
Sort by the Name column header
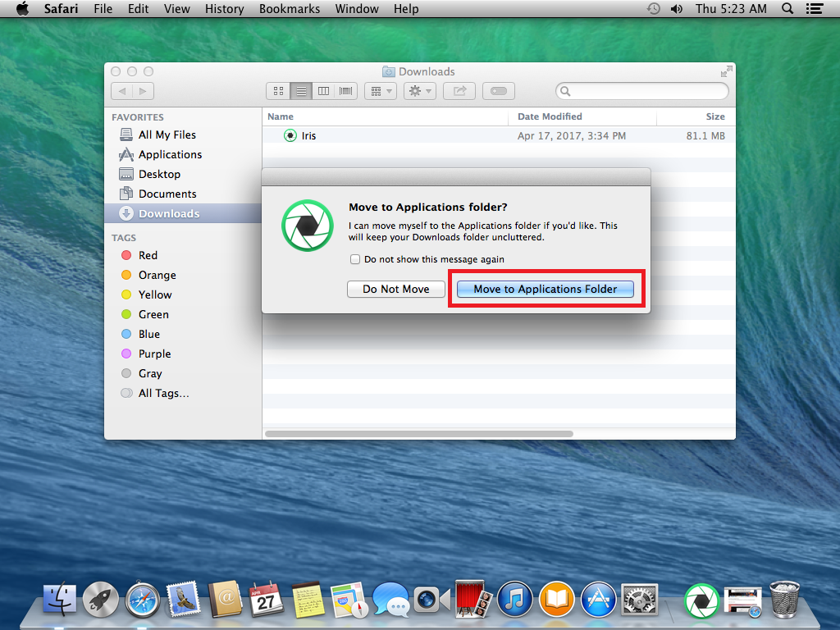(x=386, y=116)
